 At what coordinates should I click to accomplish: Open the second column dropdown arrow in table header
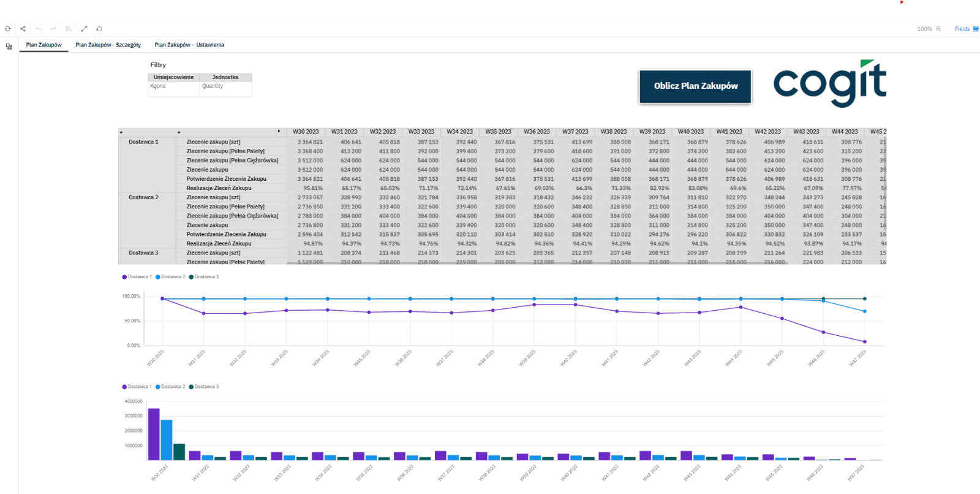179,132
